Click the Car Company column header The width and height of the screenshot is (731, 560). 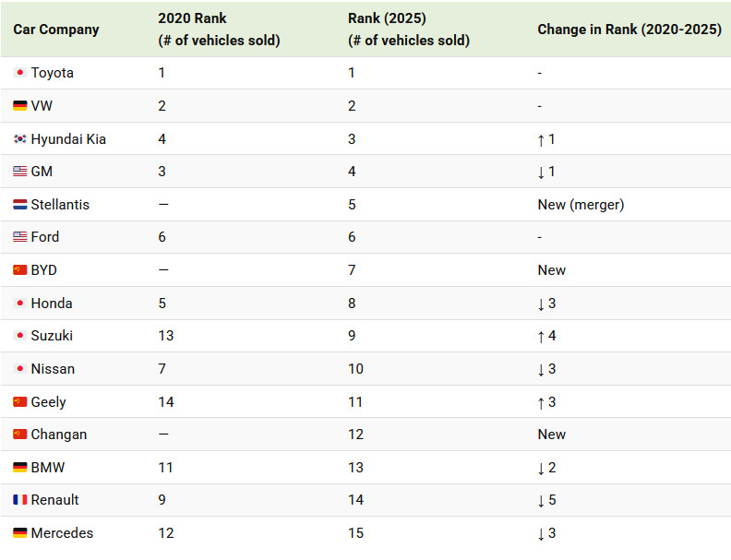(x=56, y=30)
